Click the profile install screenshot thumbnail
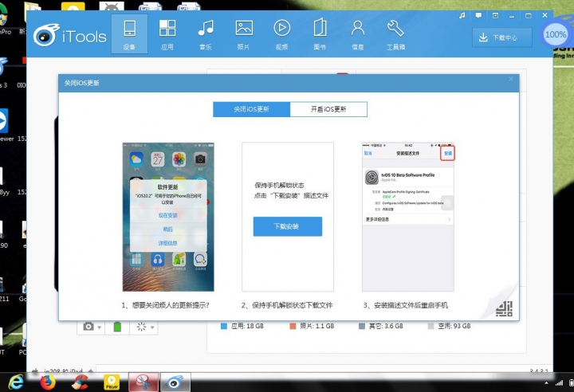This screenshot has height=392, width=574. [408, 217]
